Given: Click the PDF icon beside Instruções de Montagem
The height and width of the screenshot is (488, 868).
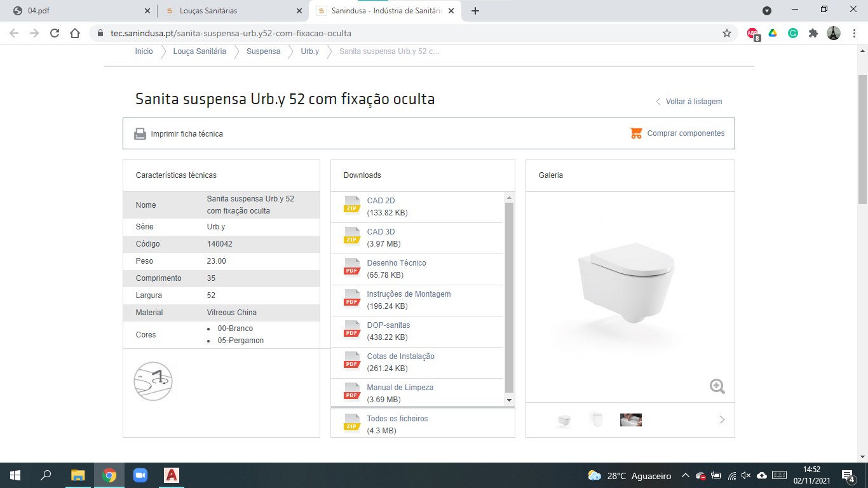Looking at the screenshot, I should click(352, 298).
